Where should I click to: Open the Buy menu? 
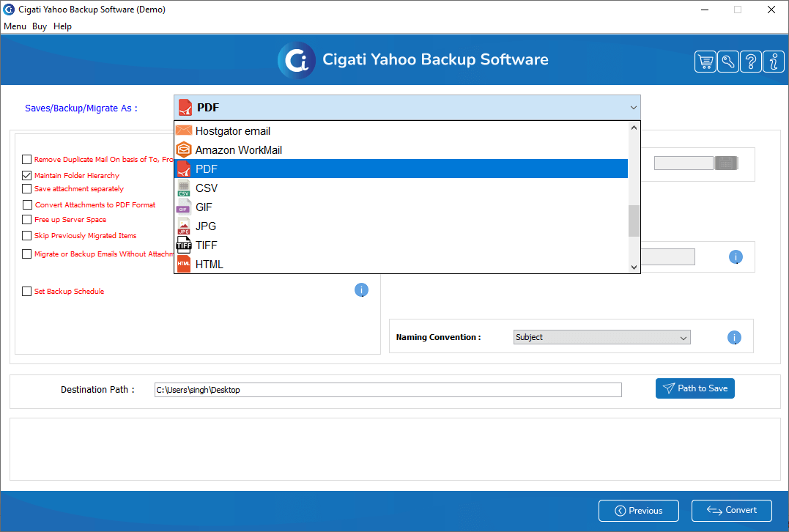[x=40, y=26]
